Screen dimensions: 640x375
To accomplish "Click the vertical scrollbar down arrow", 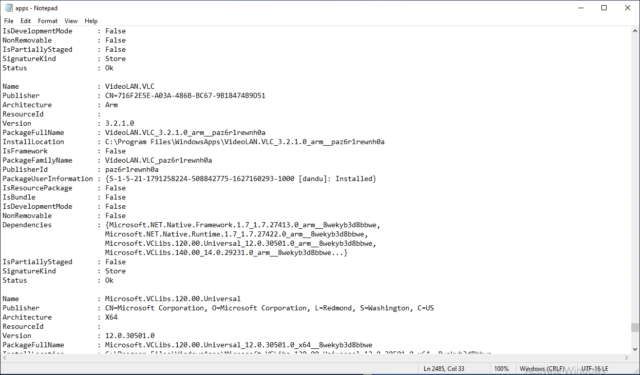I will (x=635, y=349).
